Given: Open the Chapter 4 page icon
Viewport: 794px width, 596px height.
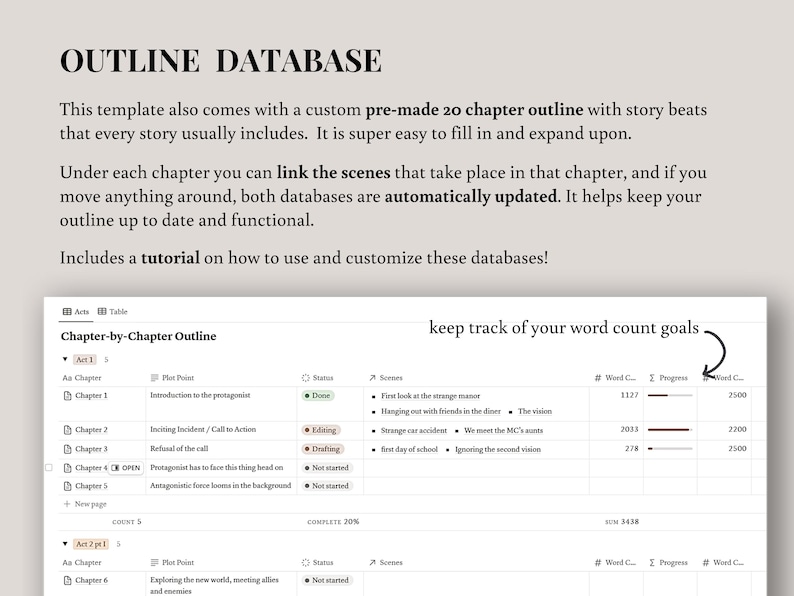Looking at the screenshot, I should [67, 468].
